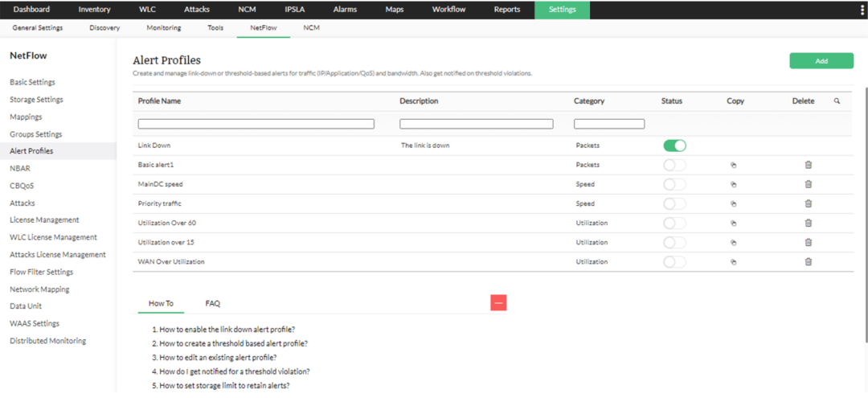The height and width of the screenshot is (398, 868).
Task: Click the Category filter input box
Action: [x=609, y=124]
